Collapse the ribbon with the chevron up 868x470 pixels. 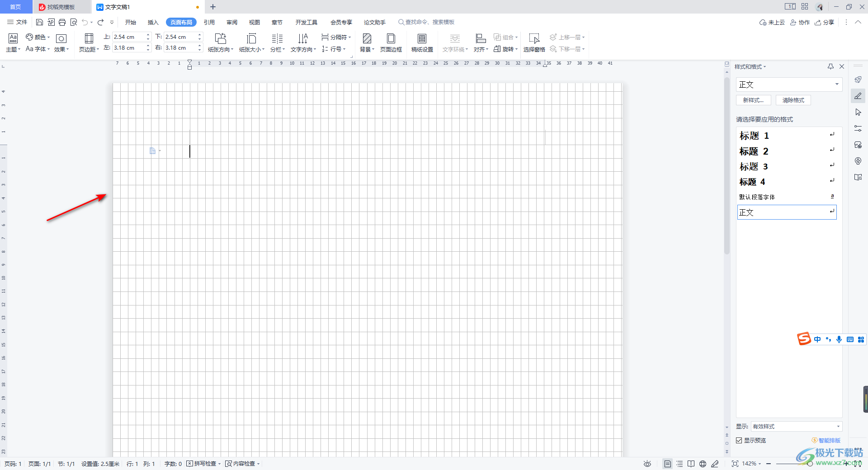click(858, 22)
